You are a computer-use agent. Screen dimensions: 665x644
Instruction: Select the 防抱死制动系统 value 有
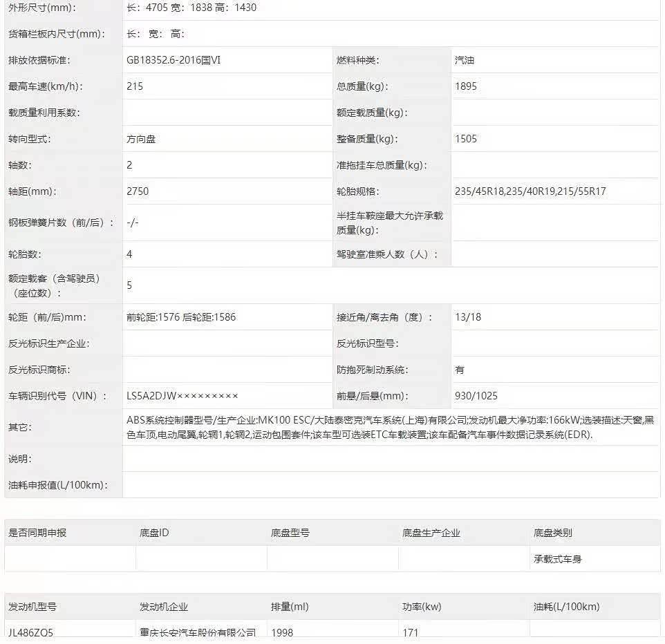(x=460, y=370)
